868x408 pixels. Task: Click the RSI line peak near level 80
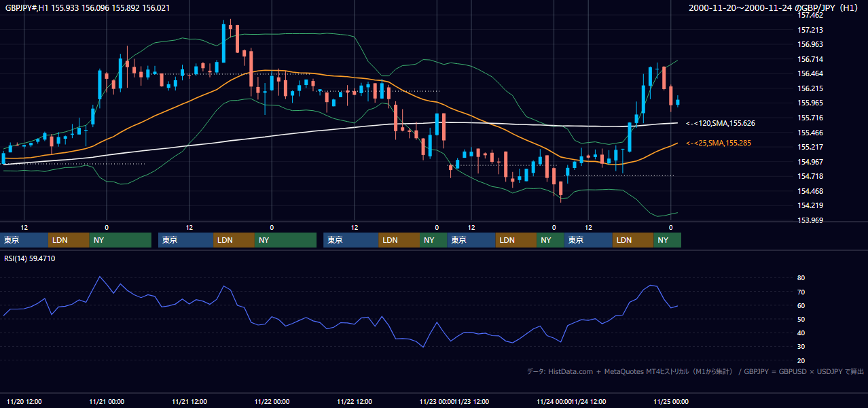100,277
